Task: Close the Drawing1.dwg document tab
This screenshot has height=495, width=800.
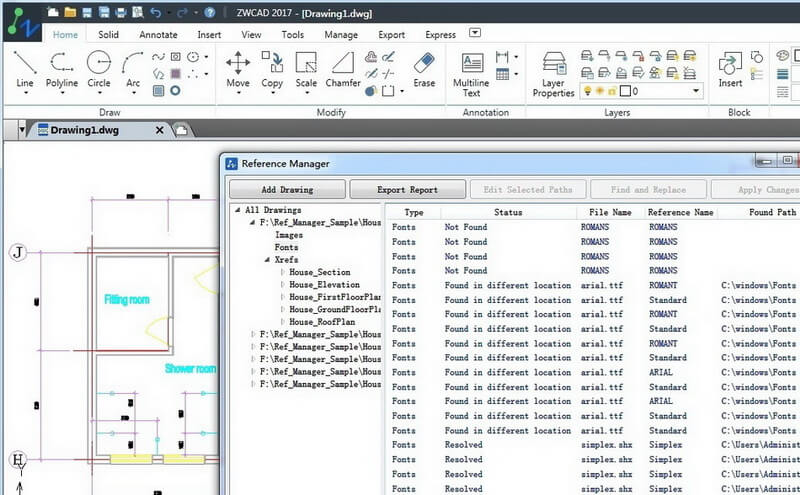Action: (x=160, y=130)
